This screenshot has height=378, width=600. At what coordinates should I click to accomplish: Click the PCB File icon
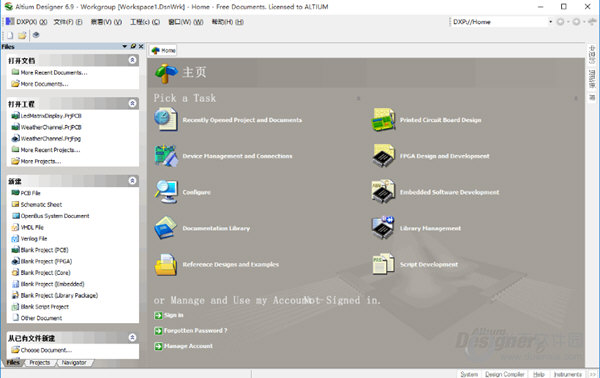[15, 193]
